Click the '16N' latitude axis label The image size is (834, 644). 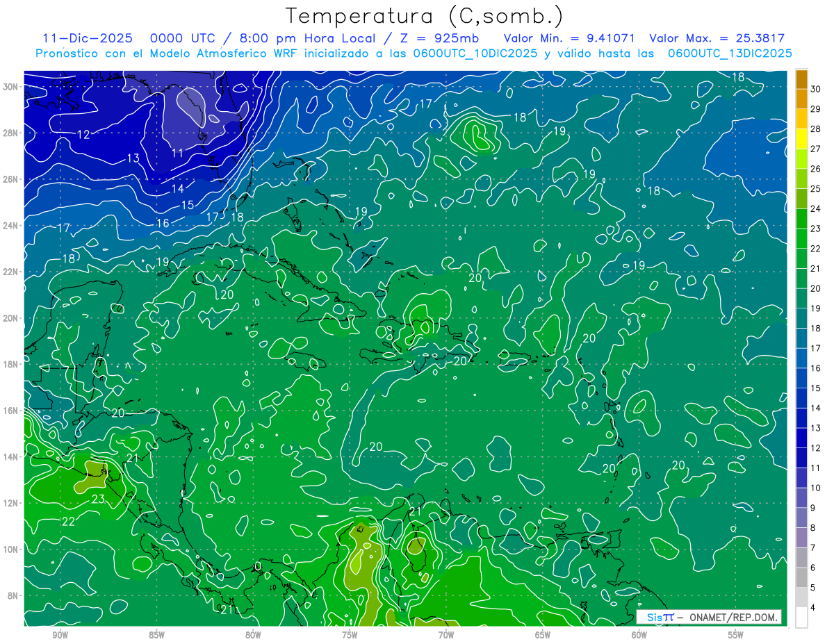(x=12, y=411)
